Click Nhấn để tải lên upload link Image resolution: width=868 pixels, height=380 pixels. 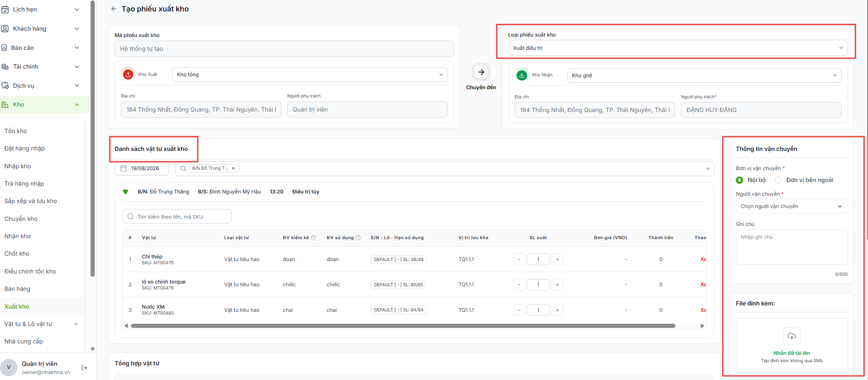[x=792, y=353]
